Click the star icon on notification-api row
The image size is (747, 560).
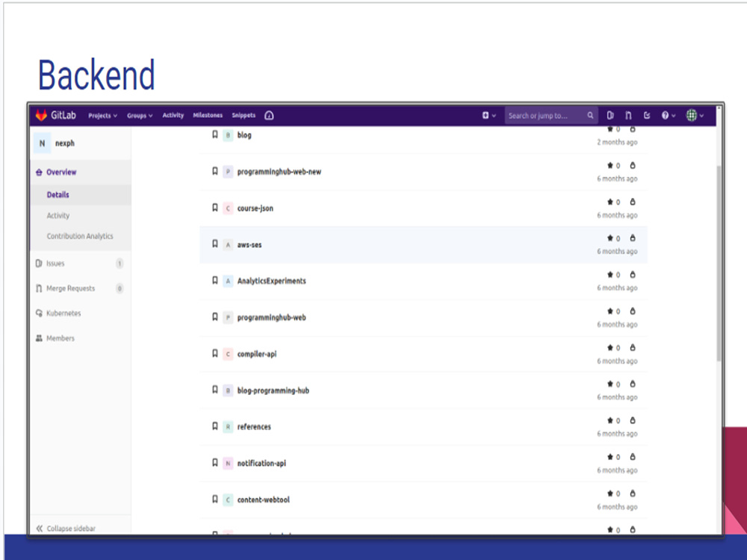(x=610, y=457)
